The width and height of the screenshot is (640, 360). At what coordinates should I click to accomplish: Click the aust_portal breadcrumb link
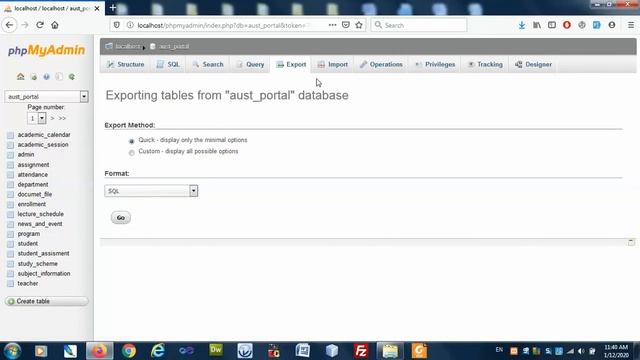[x=174, y=47]
